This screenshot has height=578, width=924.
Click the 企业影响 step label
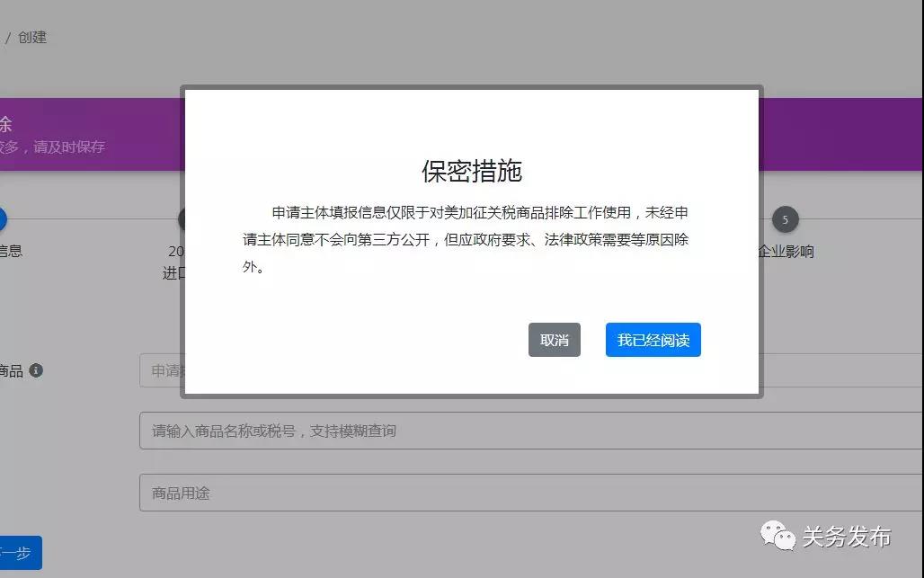[x=786, y=252]
